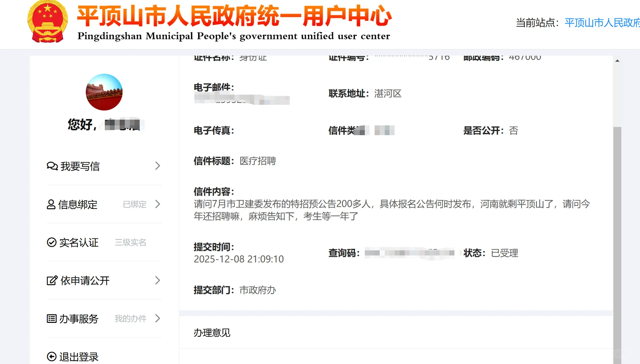Expand the 信息绑定 chevron arrow
Viewport: 640px width, 364px height.
point(157,204)
